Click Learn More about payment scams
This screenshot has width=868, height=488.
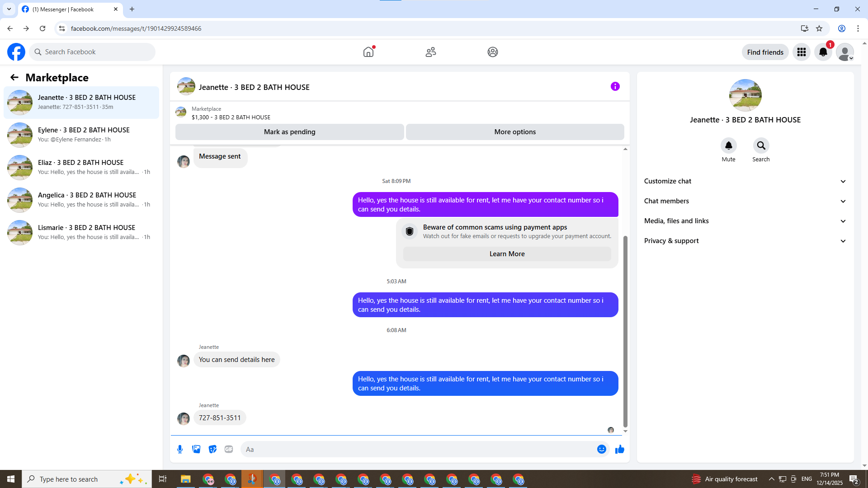pyautogui.click(x=507, y=254)
